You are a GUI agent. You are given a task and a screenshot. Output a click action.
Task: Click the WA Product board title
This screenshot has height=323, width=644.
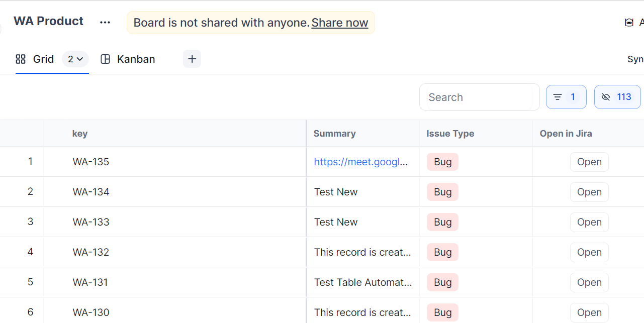pos(48,21)
